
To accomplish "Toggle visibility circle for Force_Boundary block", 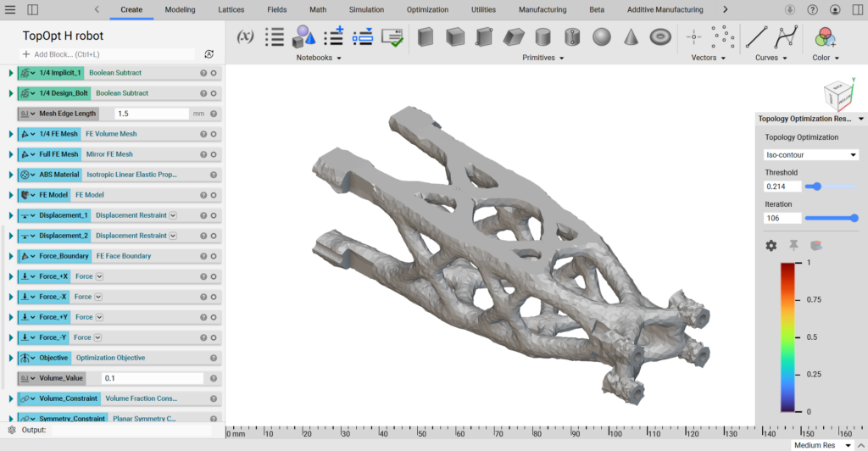I will tap(215, 256).
